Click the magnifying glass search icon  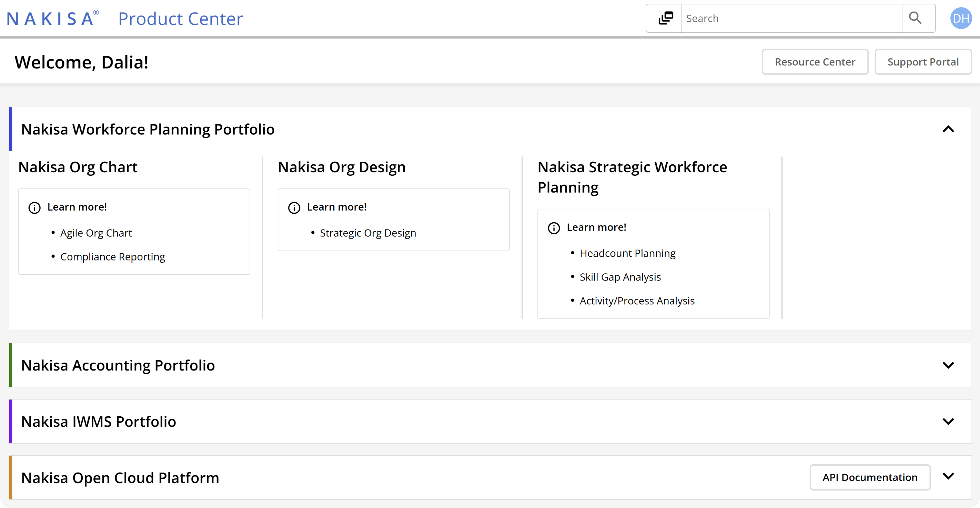click(915, 18)
